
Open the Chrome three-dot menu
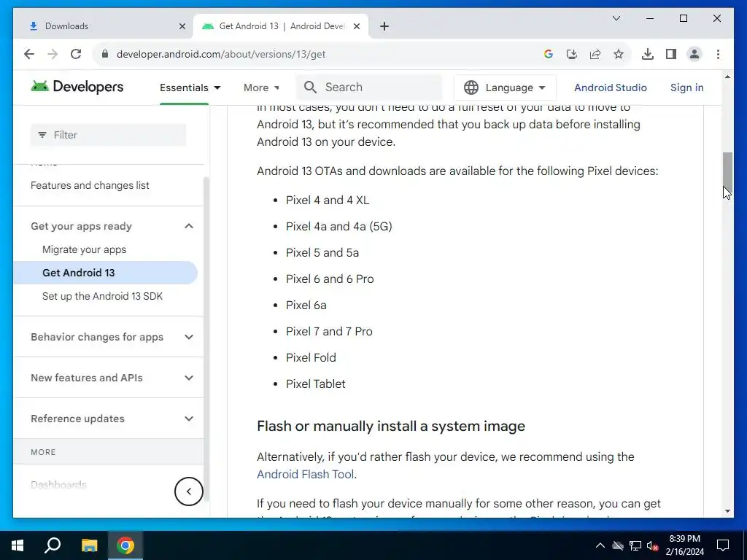pyautogui.click(x=718, y=54)
